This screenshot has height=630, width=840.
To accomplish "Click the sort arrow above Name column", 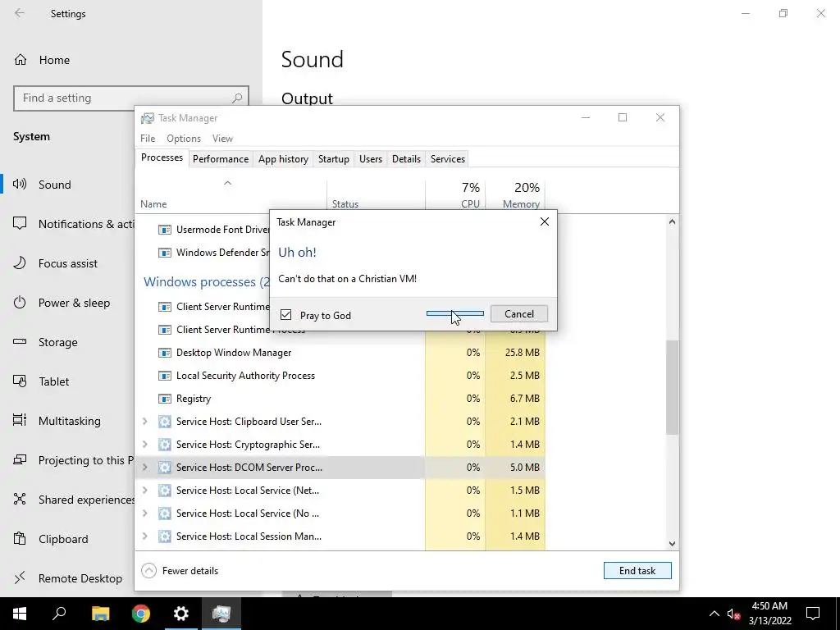I will pos(228,183).
